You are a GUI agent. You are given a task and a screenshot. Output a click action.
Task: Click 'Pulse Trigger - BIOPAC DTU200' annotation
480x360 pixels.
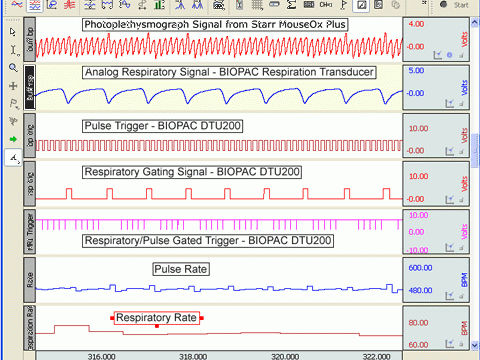(x=162, y=126)
